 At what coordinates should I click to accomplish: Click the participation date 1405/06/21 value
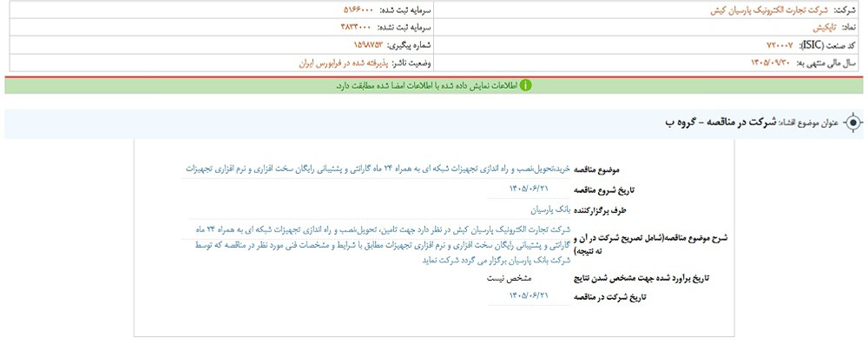(529, 295)
